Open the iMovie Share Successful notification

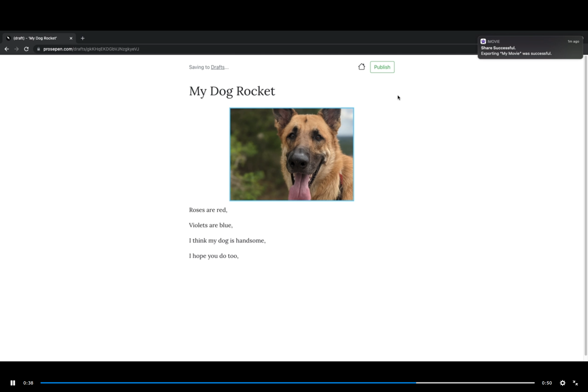coord(530,48)
